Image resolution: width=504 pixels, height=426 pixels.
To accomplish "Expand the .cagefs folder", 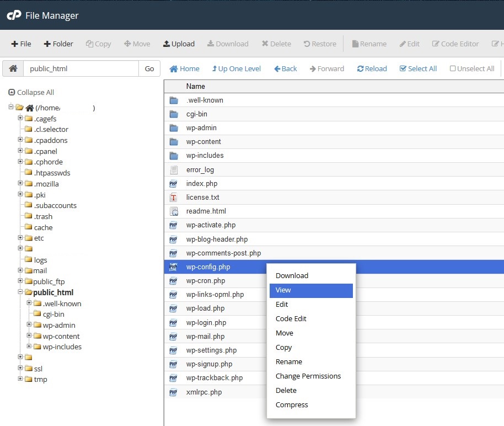I will [x=20, y=118].
